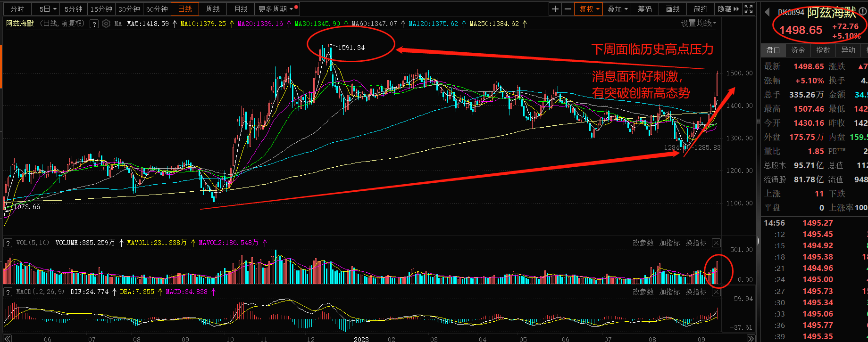The height and width of the screenshot is (342, 868).
Task: Open MA indicator settings gear icon
Action: click(x=106, y=24)
